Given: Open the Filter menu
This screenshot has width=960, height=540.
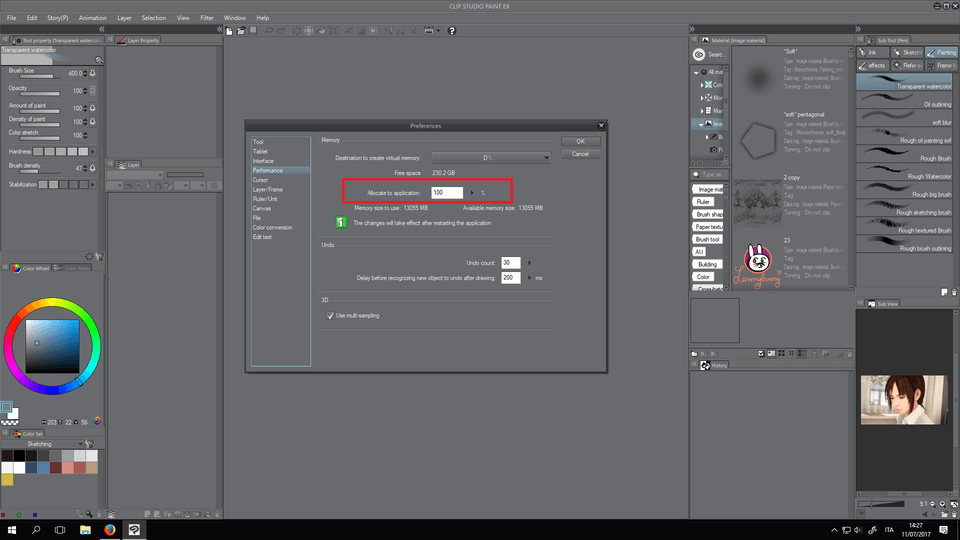Looking at the screenshot, I should pyautogui.click(x=206, y=18).
